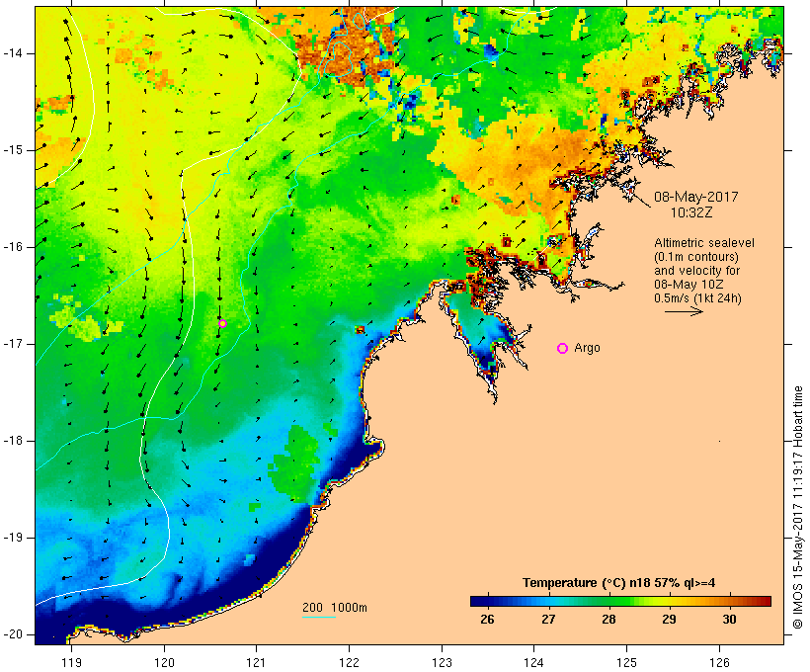Click the '08-May 10Z' text
The height and width of the screenshot is (672, 810).
[x=688, y=285]
